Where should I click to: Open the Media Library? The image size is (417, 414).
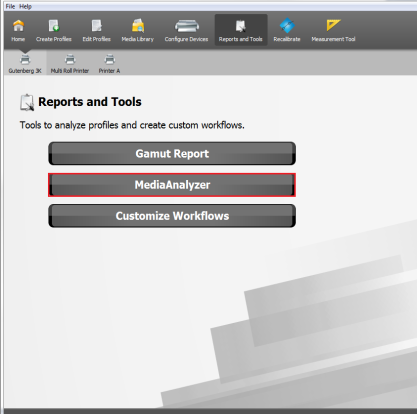(138, 30)
